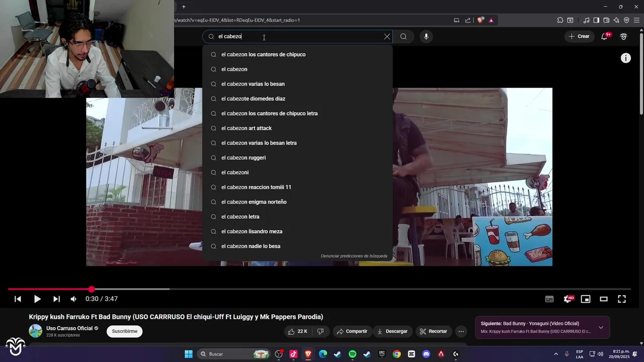The image size is (644, 362).
Task: Open volume control in system tray
Action: 600,354
